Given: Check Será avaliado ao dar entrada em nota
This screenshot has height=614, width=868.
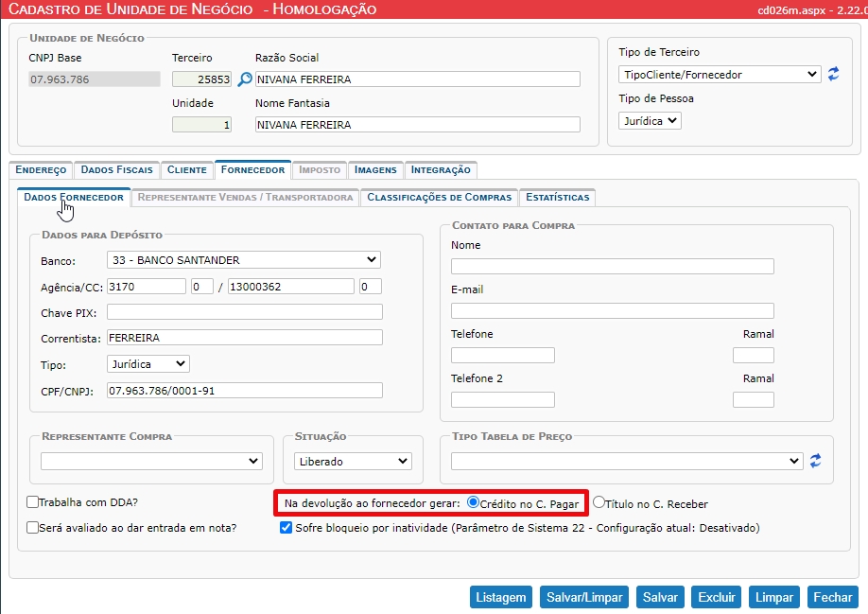Looking at the screenshot, I should tap(33, 528).
